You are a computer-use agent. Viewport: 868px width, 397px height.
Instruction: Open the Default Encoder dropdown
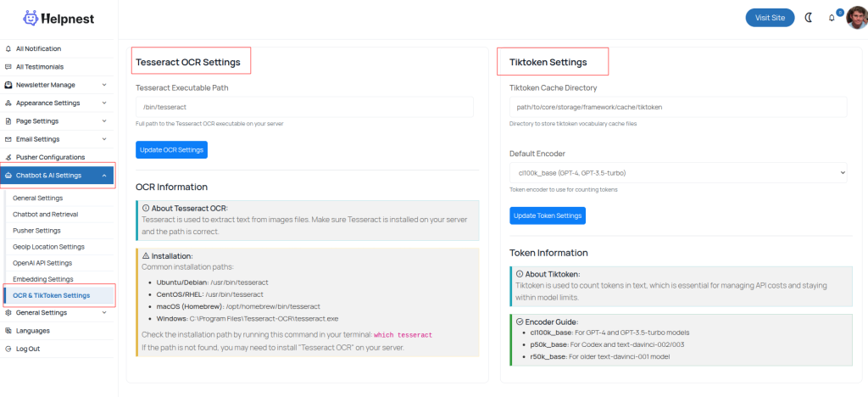677,173
